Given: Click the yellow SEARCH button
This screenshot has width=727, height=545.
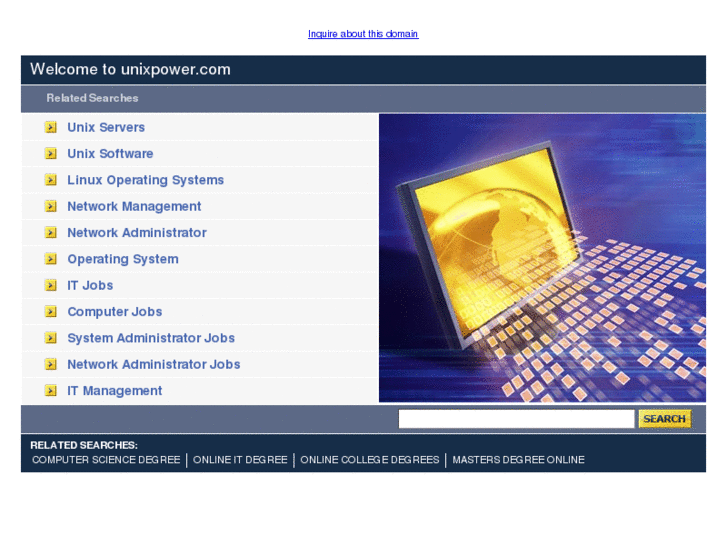Looking at the screenshot, I should 664,419.
